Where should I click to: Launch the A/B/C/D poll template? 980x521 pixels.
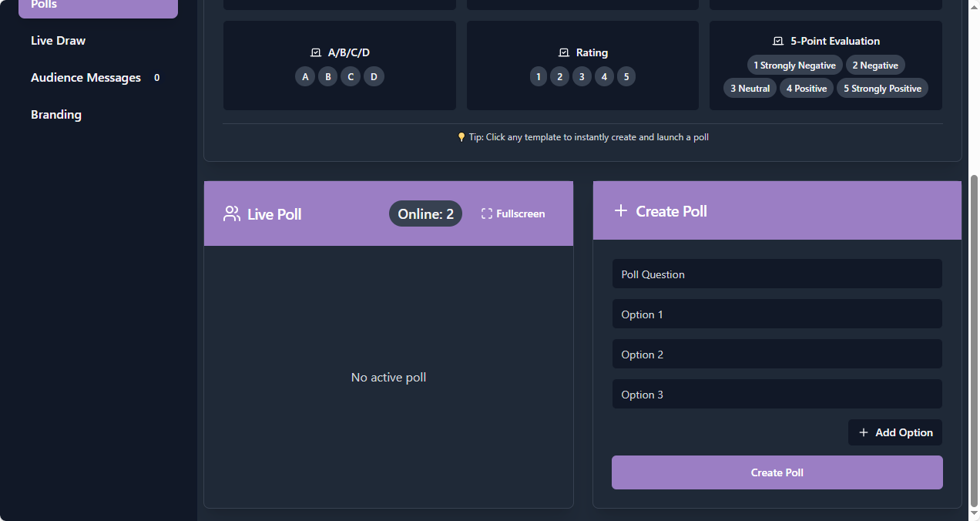(340, 66)
